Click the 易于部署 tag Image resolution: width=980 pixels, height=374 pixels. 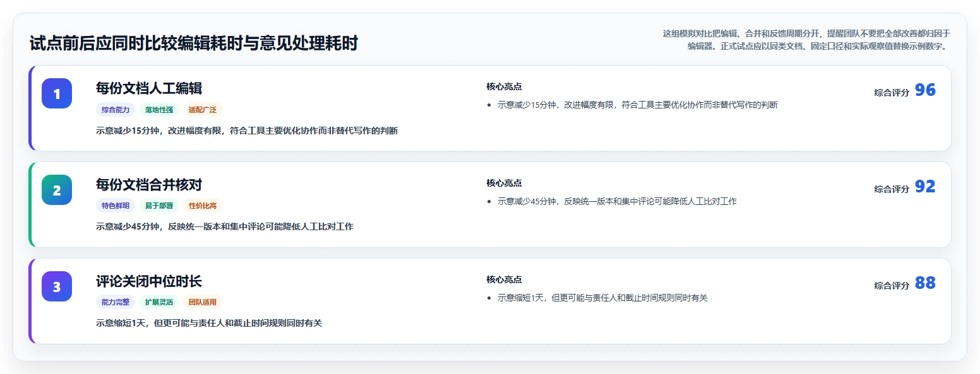tap(159, 206)
